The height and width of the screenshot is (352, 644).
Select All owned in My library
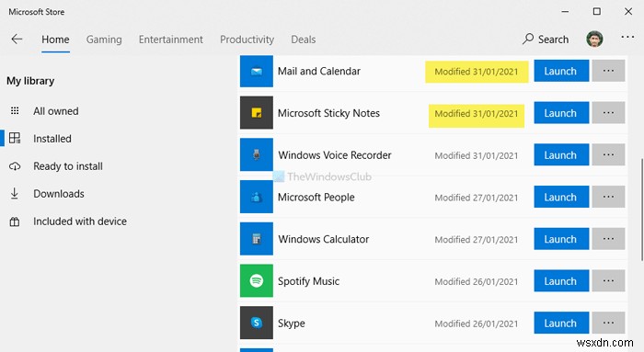point(56,111)
